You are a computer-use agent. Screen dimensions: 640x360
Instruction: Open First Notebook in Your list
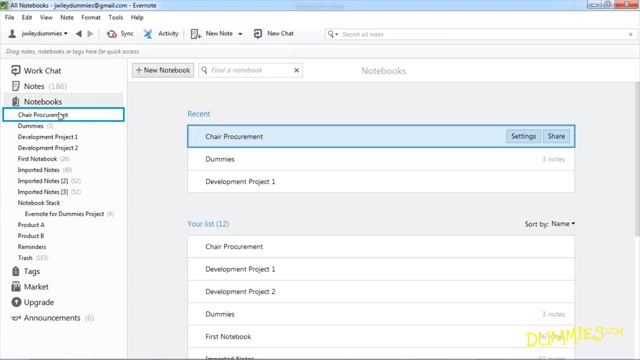tap(381, 337)
